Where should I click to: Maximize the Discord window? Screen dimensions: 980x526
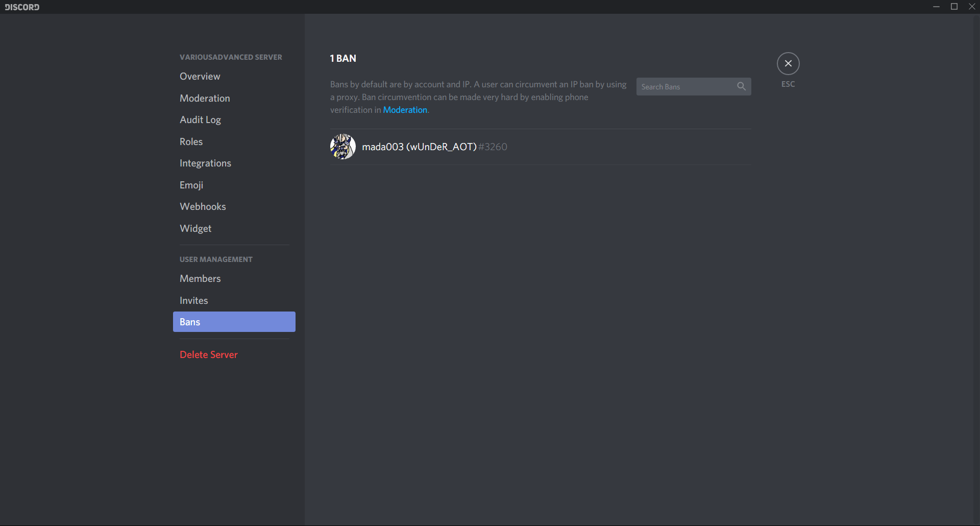click(x=954, y=7)
